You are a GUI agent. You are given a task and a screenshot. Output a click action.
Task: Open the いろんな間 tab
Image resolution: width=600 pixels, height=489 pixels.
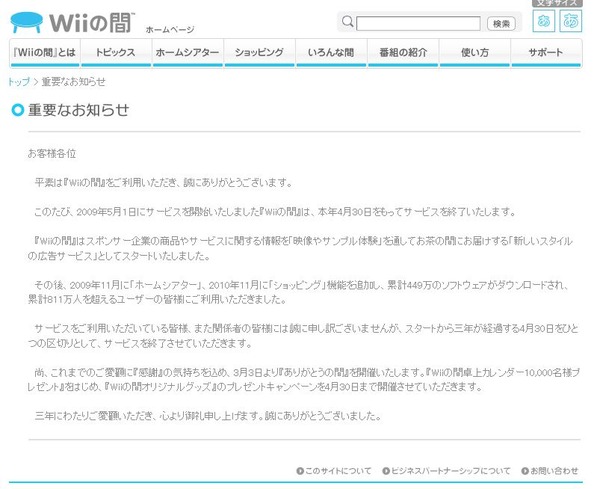(x=331, y=53)
